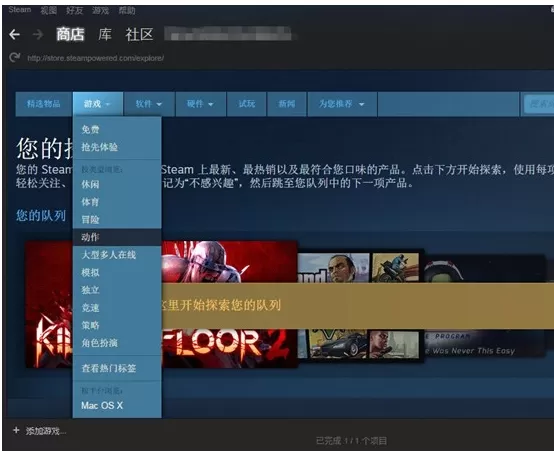554x451 pixels.
Task: Open the 帮助 menu
Action: click(x=126, y=10)
